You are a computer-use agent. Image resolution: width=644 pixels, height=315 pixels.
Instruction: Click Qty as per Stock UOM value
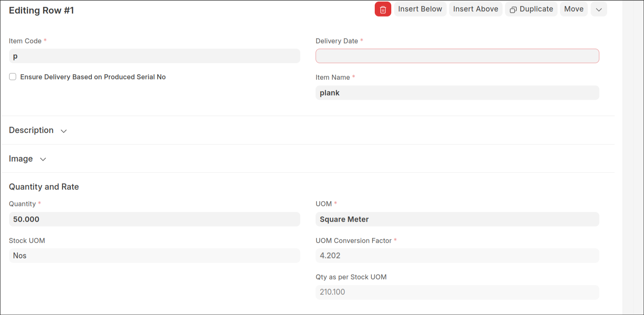[457, 292]
